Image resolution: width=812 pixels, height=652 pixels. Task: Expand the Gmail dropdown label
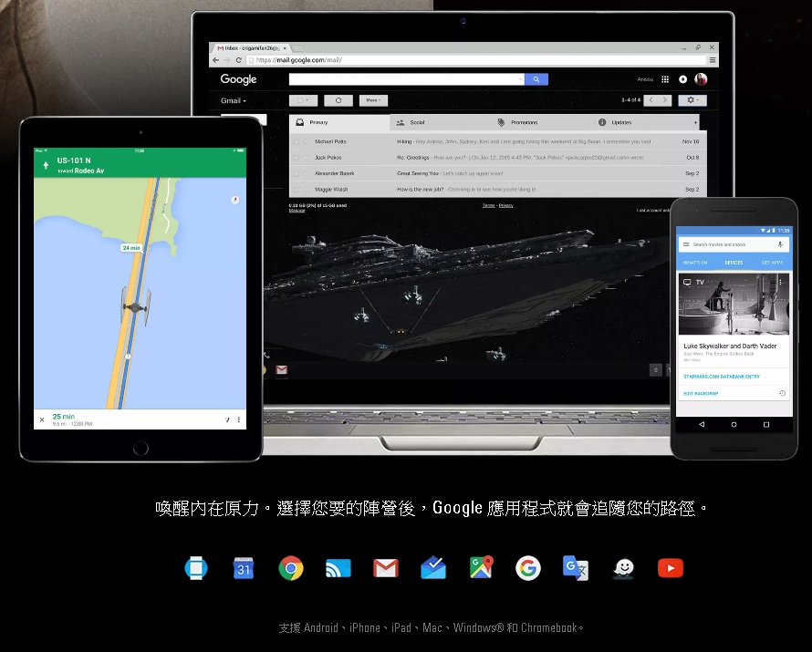(x=234, y=100)
